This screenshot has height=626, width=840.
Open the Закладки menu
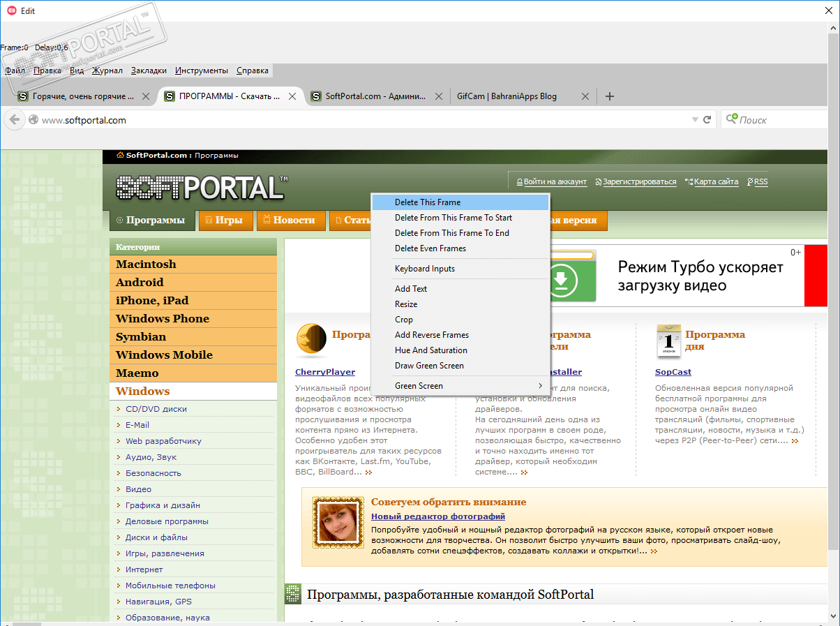pyautogui.click(x=149, y=70)
